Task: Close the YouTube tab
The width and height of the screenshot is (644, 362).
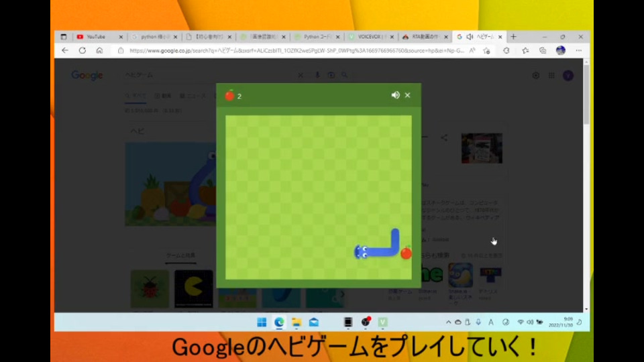Action: (x=121, y=37)
